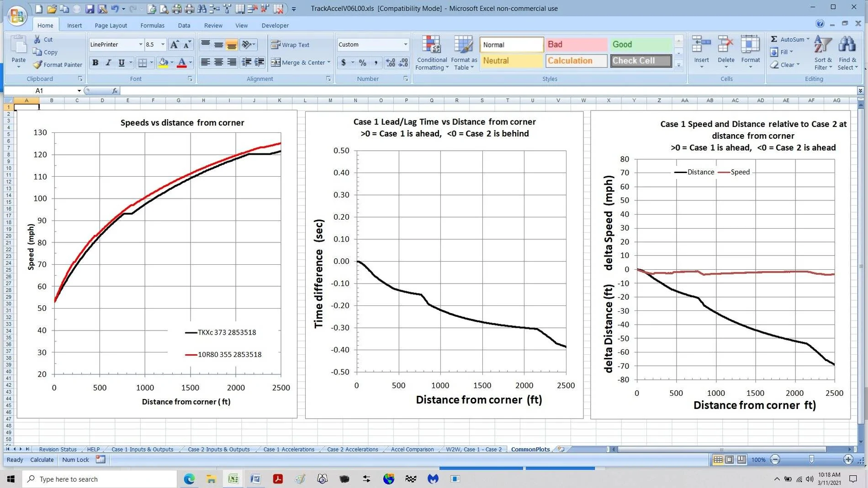The image size is (868, 488).
Task: Open the font size 8.5 dropdown
Action: pos(163,44)
